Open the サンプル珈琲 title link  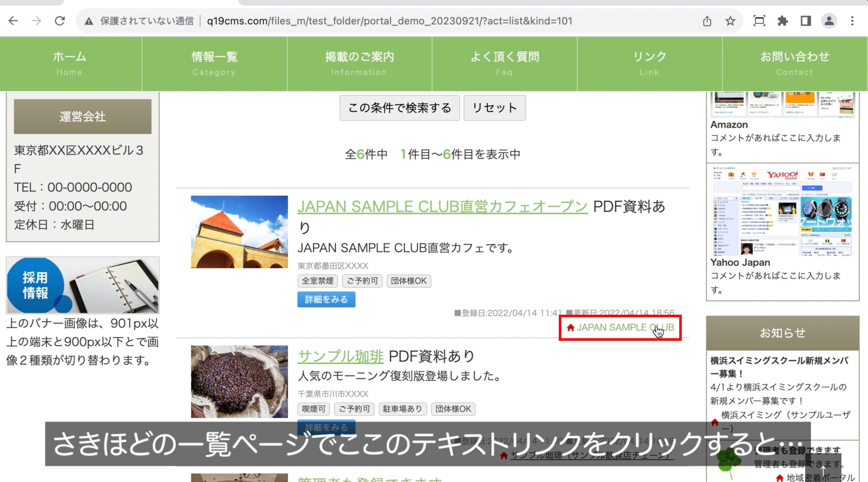coord(340,356)
